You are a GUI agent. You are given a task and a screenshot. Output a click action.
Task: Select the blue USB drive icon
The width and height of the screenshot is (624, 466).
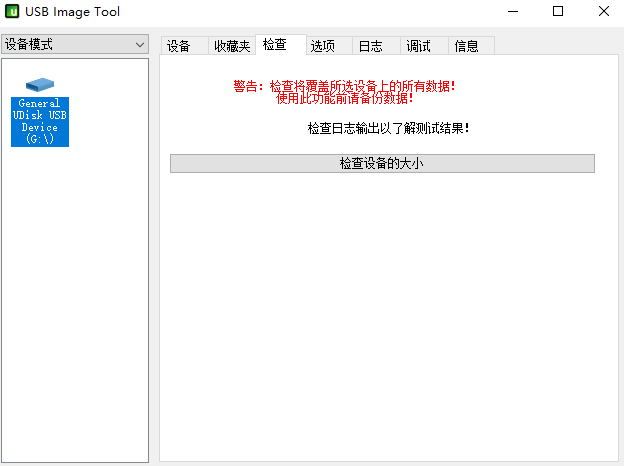click(40, 84)
